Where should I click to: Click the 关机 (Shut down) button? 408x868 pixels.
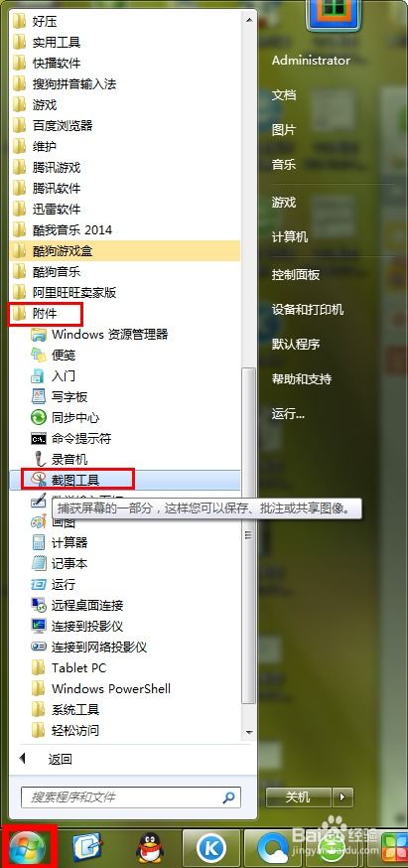(x=299, y=797)
